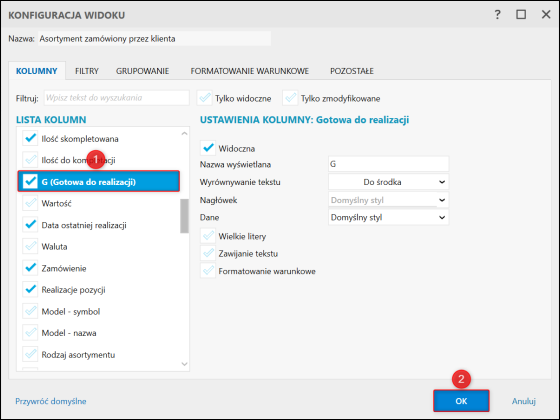Expand the Dane style dropdown
Screen dimensions: 560x420
click(388, 217)
